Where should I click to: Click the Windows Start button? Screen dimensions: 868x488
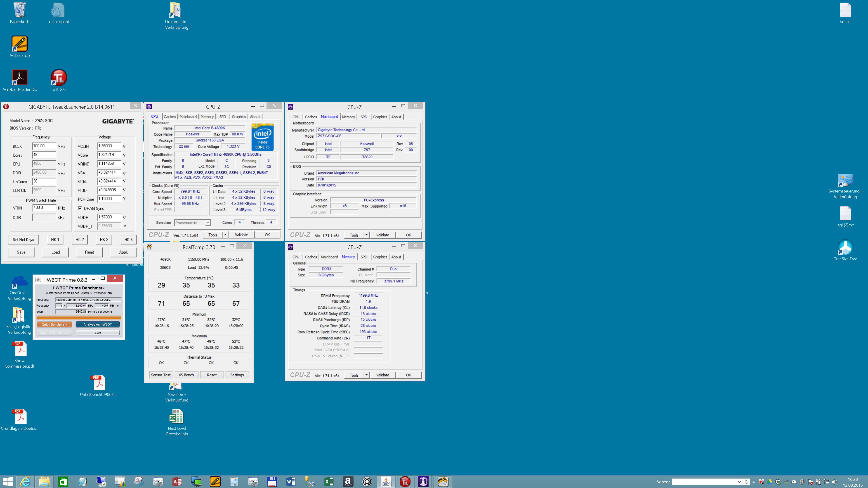click(7, 482)
